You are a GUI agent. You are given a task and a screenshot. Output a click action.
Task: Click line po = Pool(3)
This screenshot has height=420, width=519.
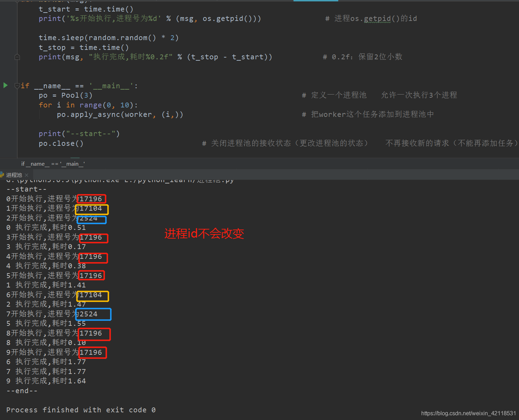coord(66,95)
